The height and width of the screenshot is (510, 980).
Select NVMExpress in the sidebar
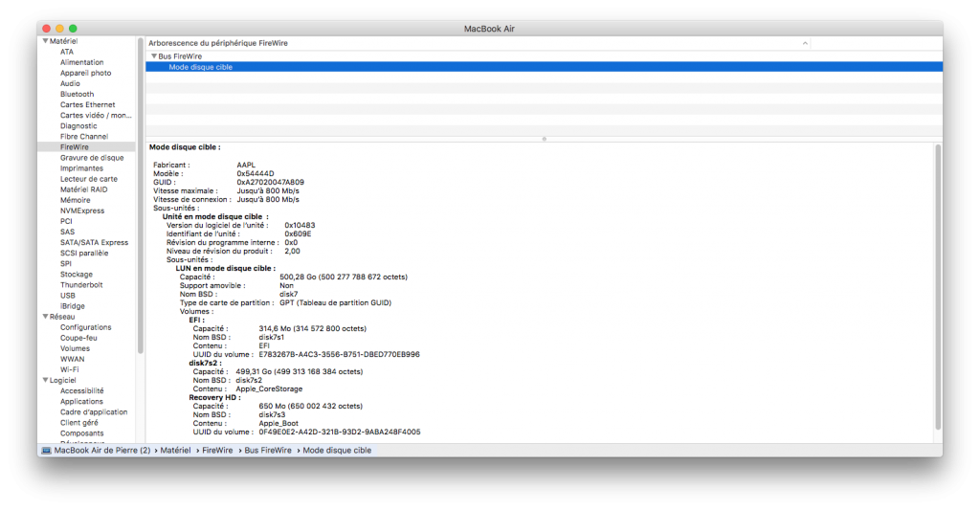(82, 211)
